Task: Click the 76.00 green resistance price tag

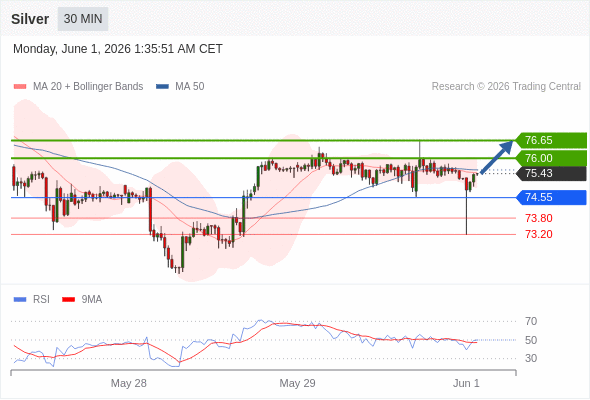Action: click(x=550, y=158)
